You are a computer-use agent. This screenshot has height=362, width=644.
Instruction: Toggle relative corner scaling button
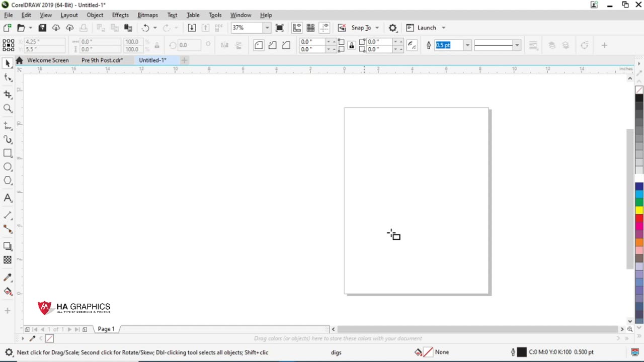[x=412, y=45]
